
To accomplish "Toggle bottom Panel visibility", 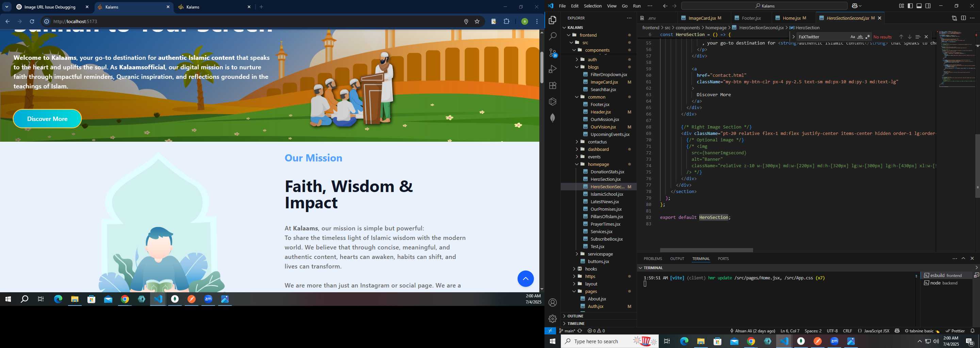I will (x=919, y=6).
